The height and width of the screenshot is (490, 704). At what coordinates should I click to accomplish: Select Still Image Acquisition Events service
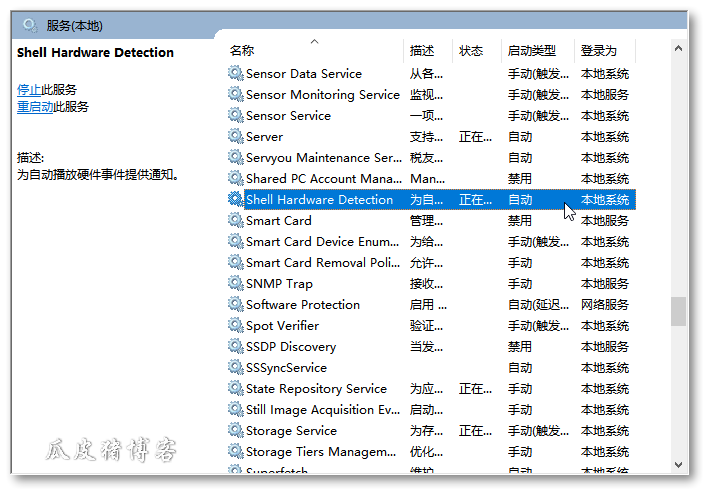322,410
